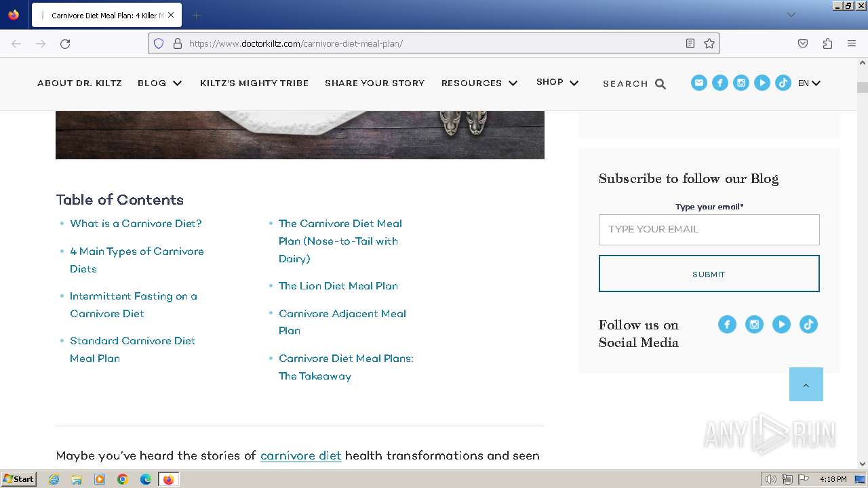Open TikTok icon in the top navigation

pos(783,83)
